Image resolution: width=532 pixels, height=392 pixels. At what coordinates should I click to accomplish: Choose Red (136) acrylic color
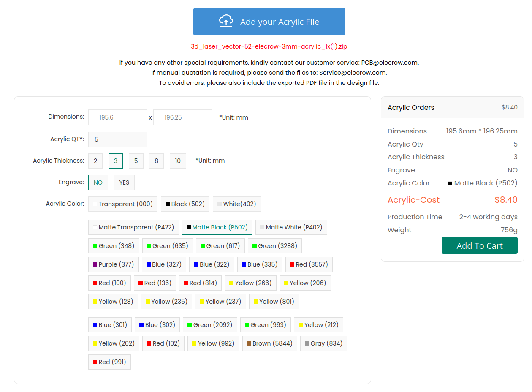(155, 283)
